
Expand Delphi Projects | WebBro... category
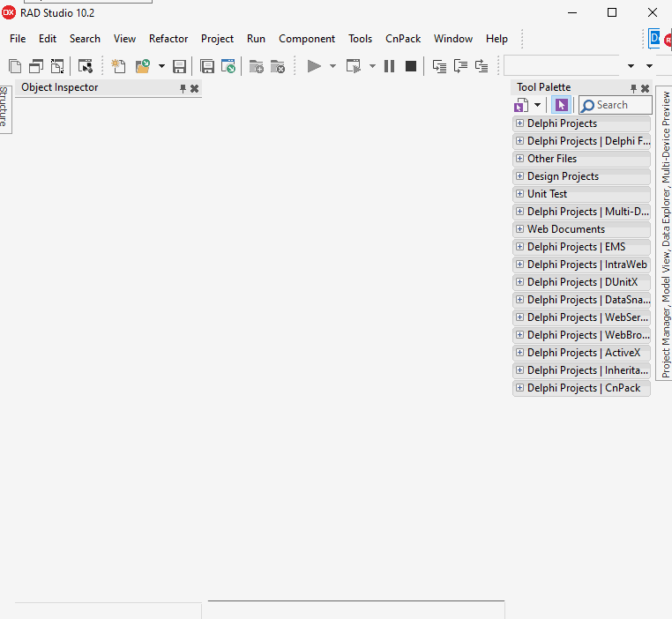pos(519,334)
